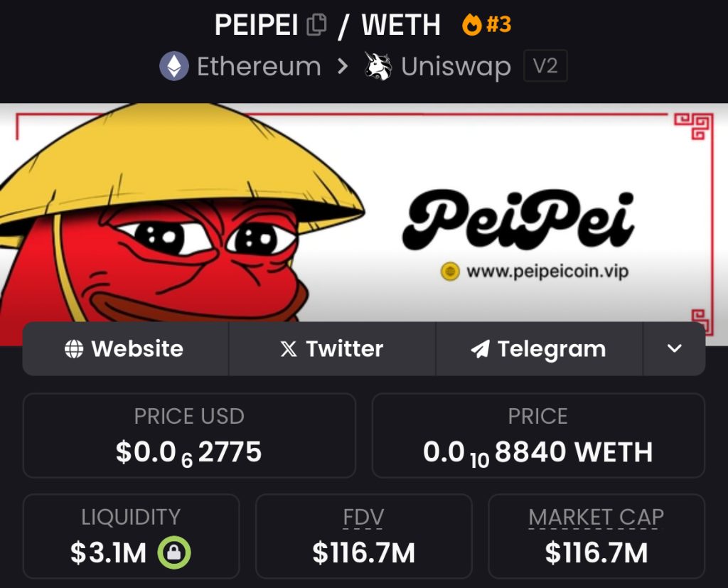This screenshot has height=588, width=728.
Task: Expand more links with chevron arrow
Action: coord(674,348)
